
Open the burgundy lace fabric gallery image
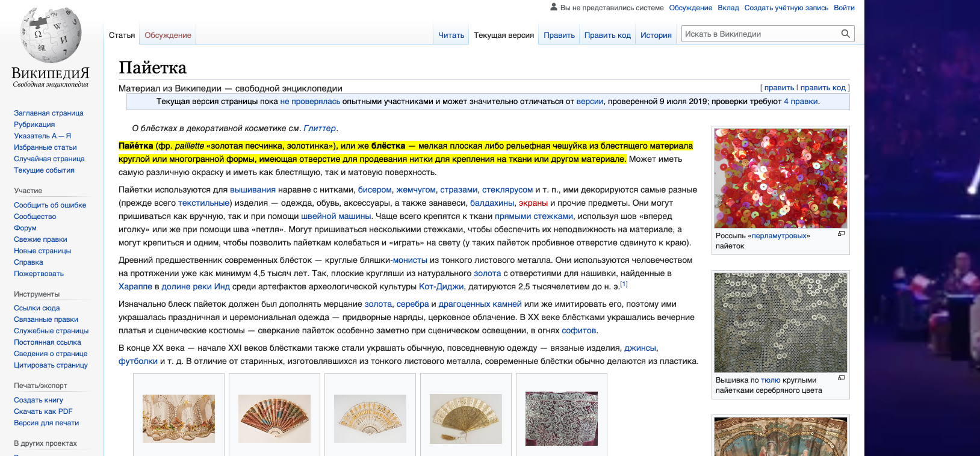point(562,419)
